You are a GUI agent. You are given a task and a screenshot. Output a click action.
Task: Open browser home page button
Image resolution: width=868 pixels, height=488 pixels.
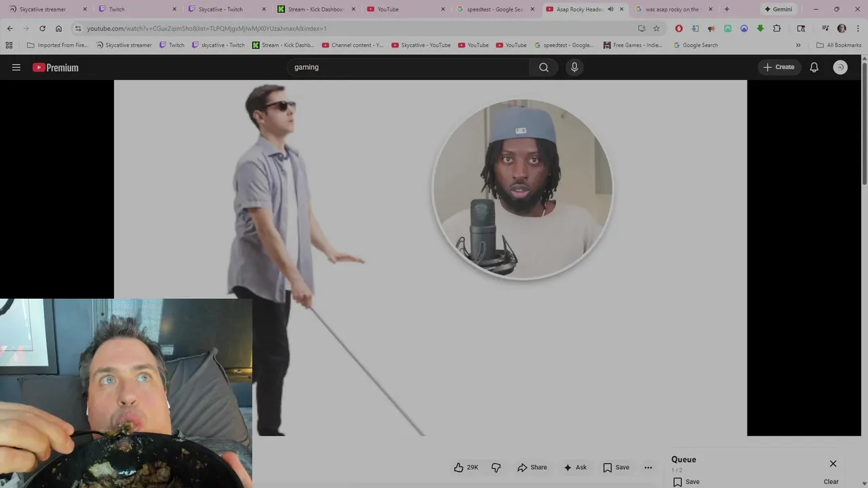[x=58, y=28]
